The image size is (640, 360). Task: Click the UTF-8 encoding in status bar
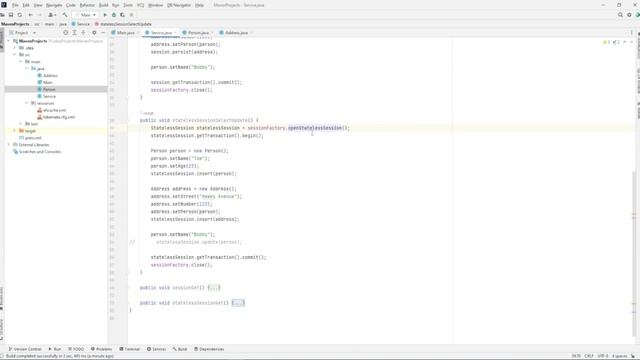pyautogui.click(x=603, y=356)
